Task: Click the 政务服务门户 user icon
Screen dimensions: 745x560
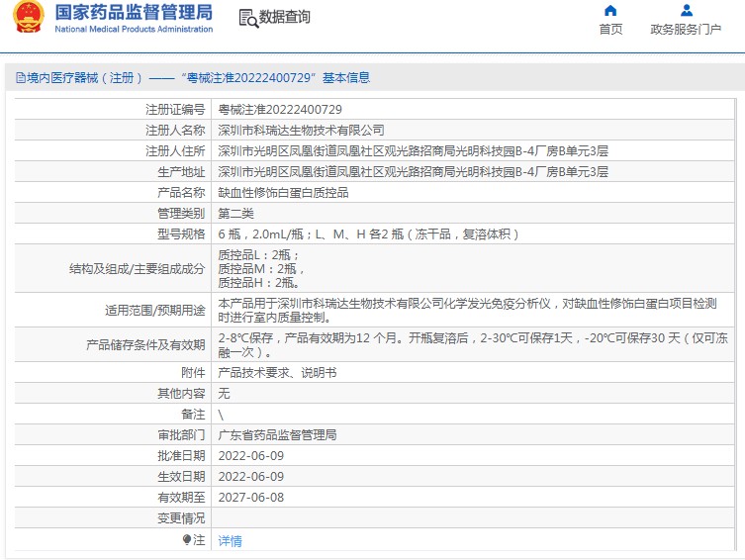Action: 686,11
